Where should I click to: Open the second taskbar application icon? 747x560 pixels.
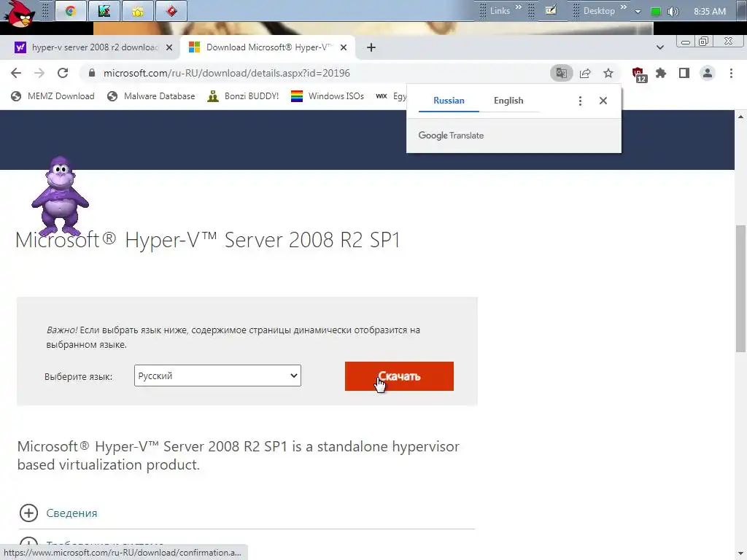point(104,11)
